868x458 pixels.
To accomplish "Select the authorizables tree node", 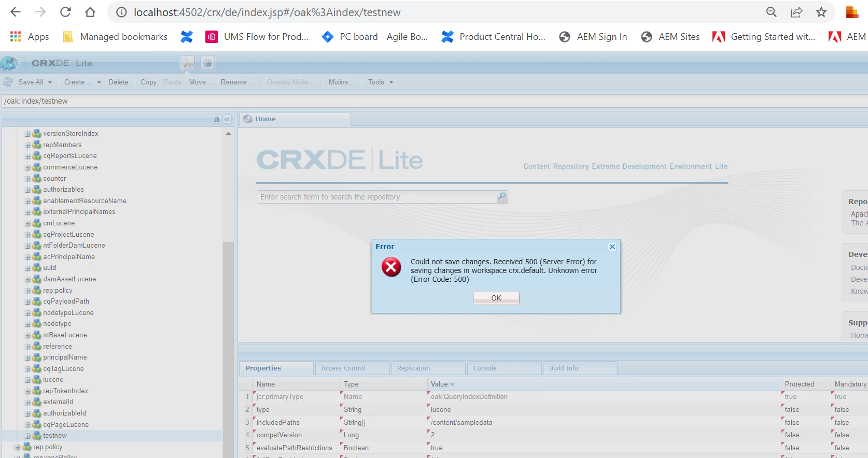I will (x=63, y=190).
